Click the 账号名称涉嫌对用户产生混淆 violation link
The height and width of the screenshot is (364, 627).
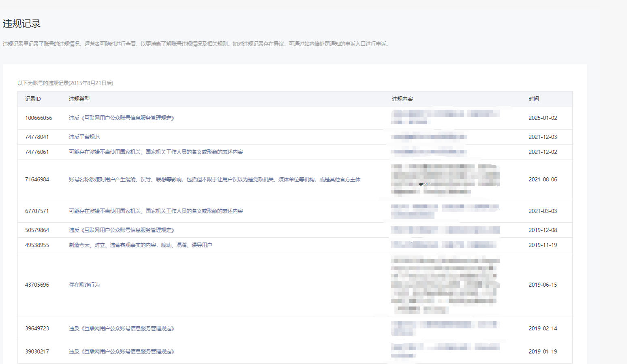pyautogui.click(x=214, y=179)
